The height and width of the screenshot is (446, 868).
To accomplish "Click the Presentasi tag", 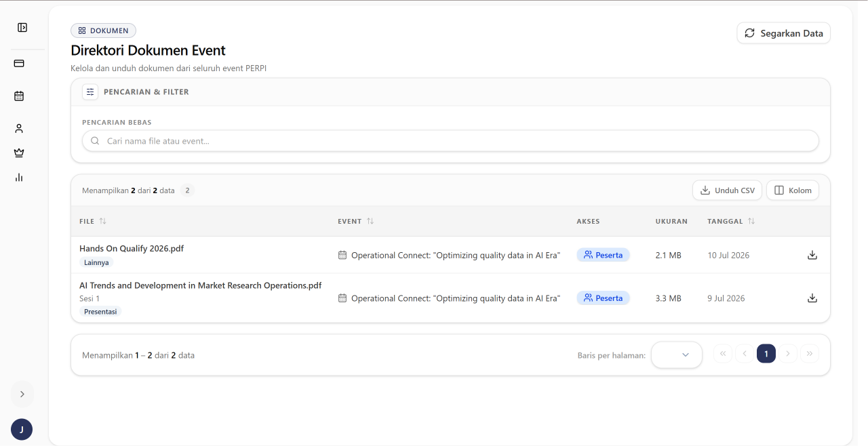I will point(100,312).
